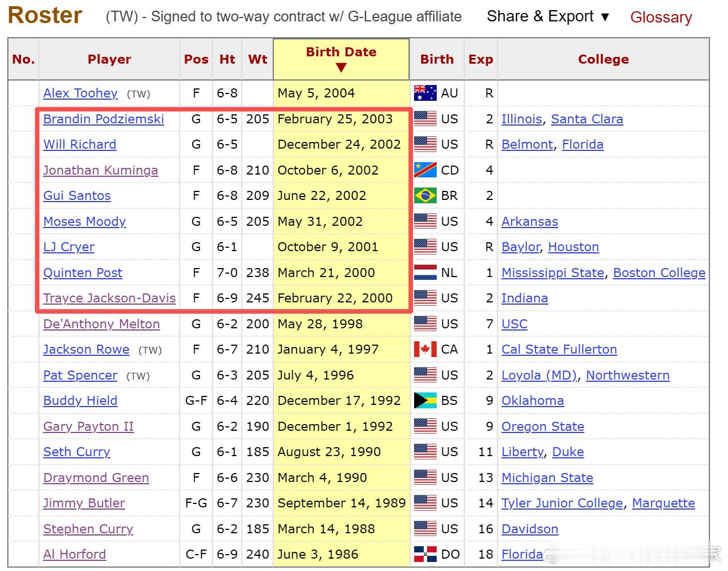
Task: Open the Houston college link
Action: click(x=574, y=247)
